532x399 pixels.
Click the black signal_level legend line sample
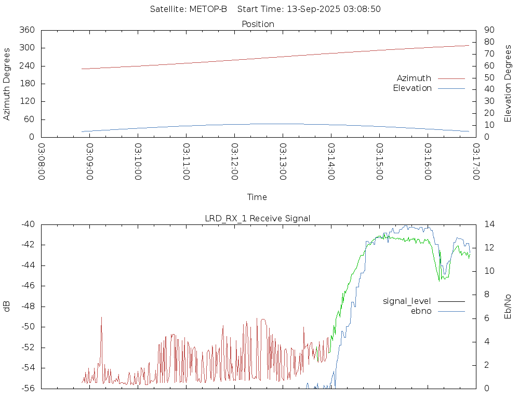click(451, 301)
